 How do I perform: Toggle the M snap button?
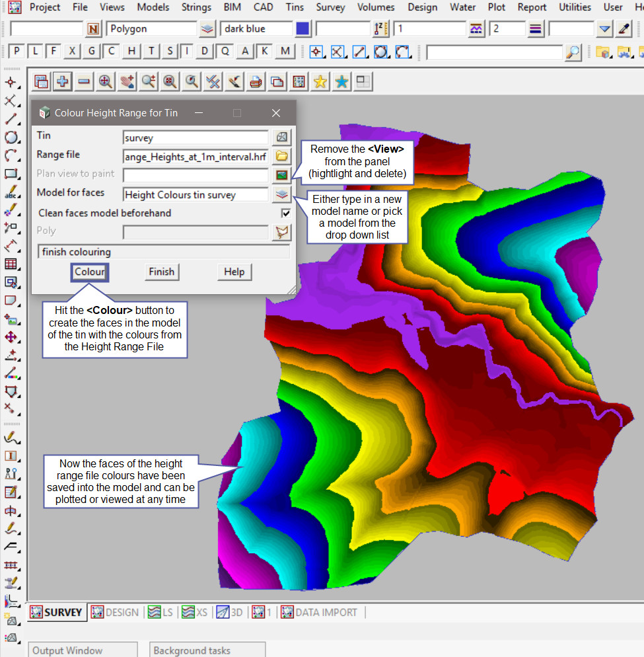(x=285, y=52)
